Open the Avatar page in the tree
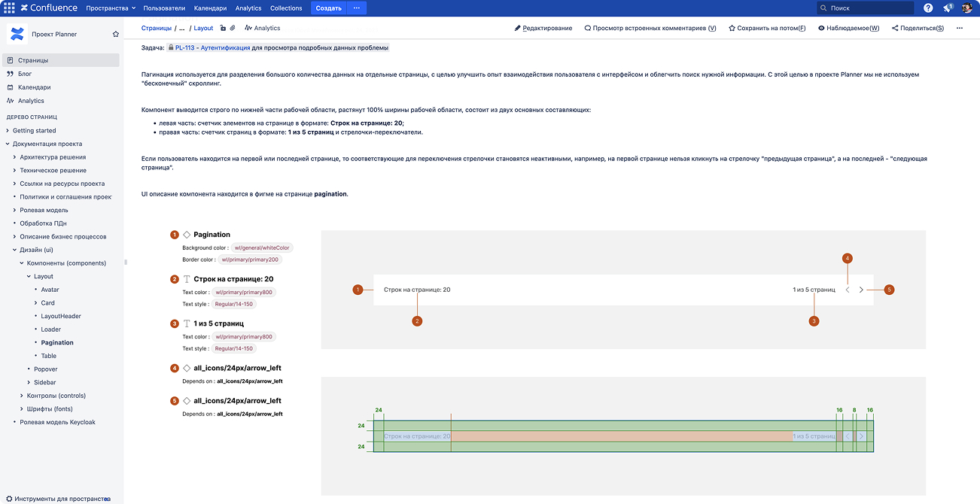 tap(50, 290)
